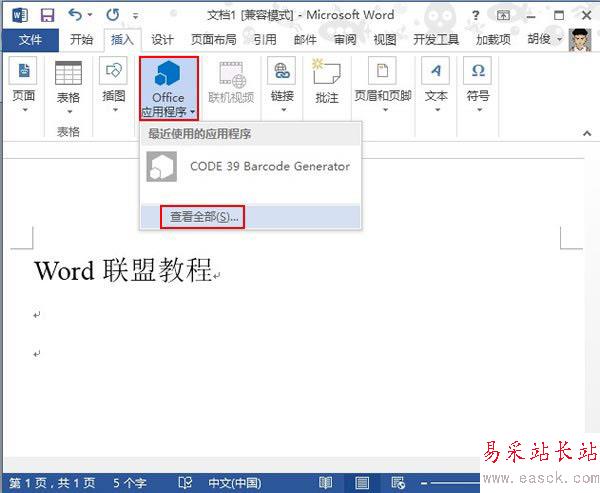Insert a comment with 批注

[x=326, y=81]
